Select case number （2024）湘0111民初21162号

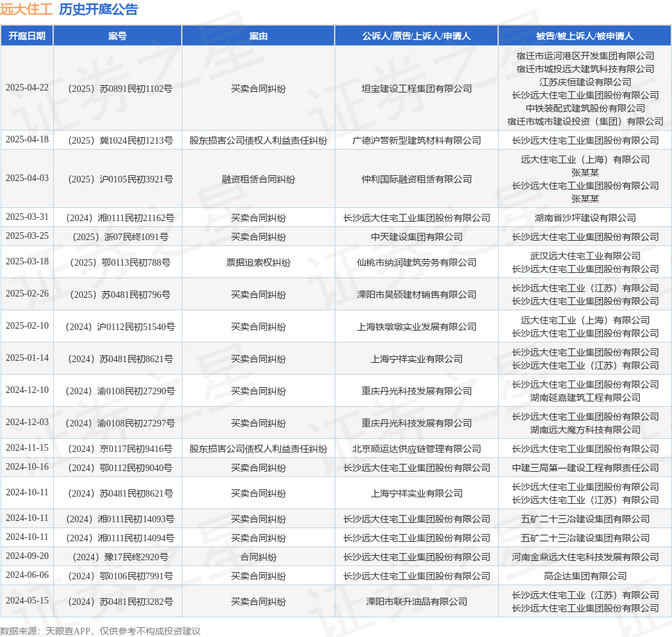117,218
